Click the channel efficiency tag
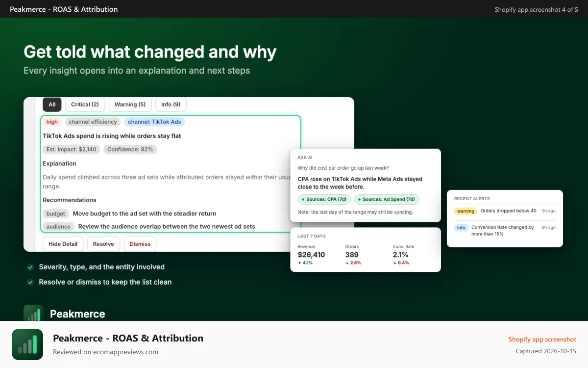The image size is (588, 368). tap(93, 122)
